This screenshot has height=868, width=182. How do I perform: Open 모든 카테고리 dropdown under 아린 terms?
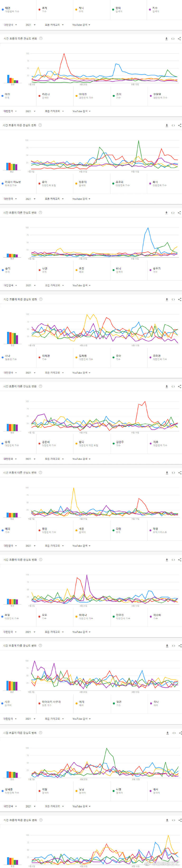coord(54,111)
